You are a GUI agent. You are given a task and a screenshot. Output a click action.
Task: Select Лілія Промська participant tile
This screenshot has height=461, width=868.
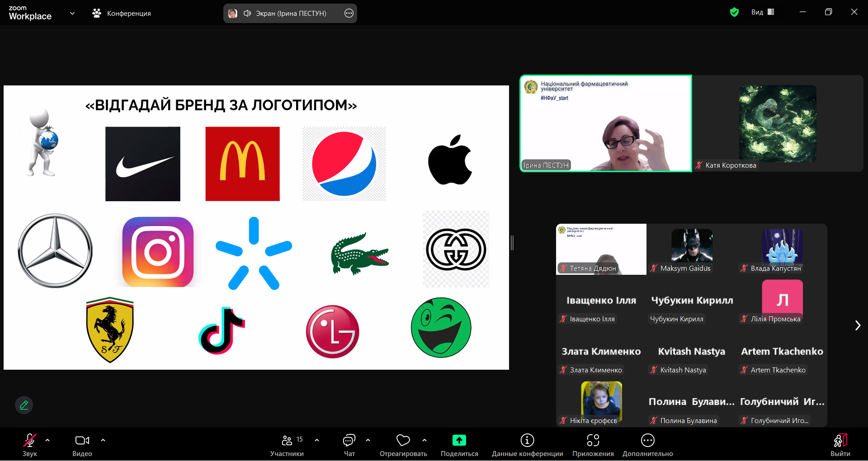tap(782, 300)
